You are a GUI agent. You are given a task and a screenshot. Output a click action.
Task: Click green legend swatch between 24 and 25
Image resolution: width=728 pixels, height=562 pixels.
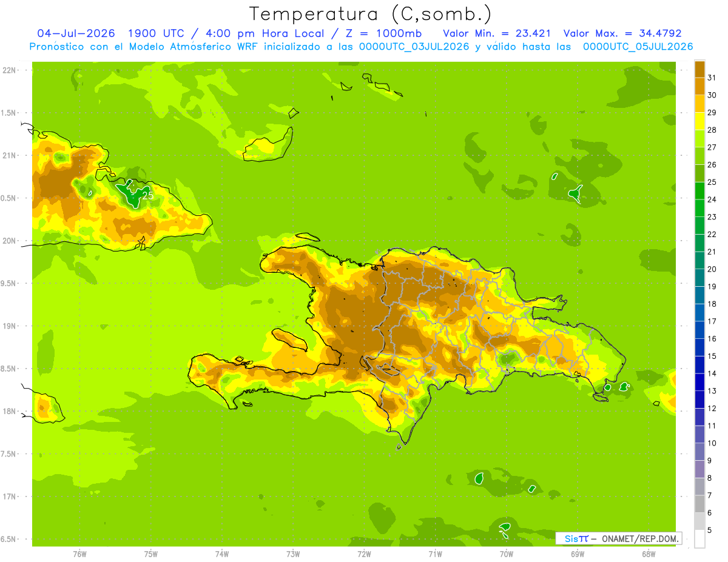click(699, 191)
